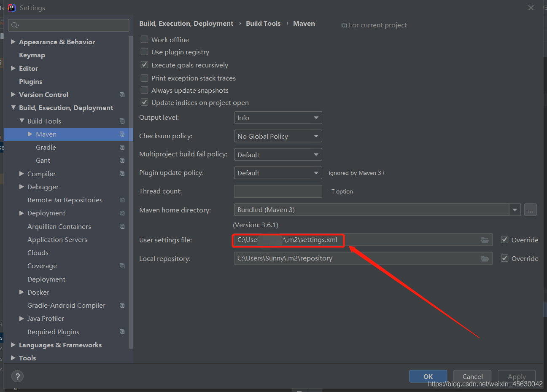
Task: Click the settings search field
Action: point(69,25)
